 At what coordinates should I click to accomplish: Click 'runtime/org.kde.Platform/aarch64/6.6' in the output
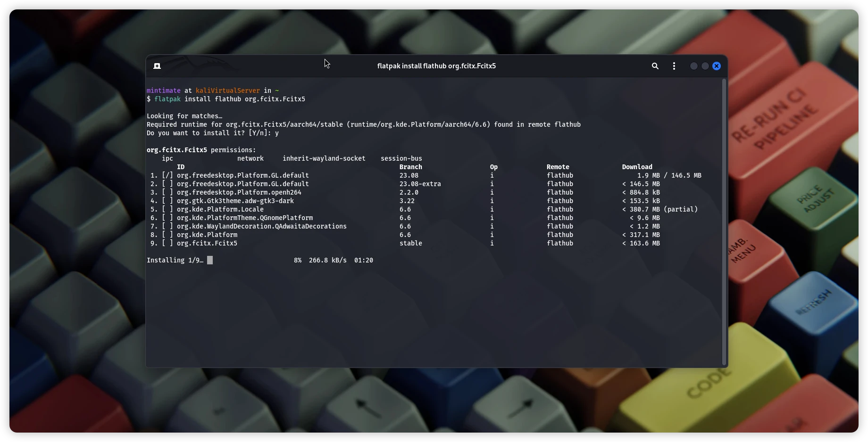(418, 124)
